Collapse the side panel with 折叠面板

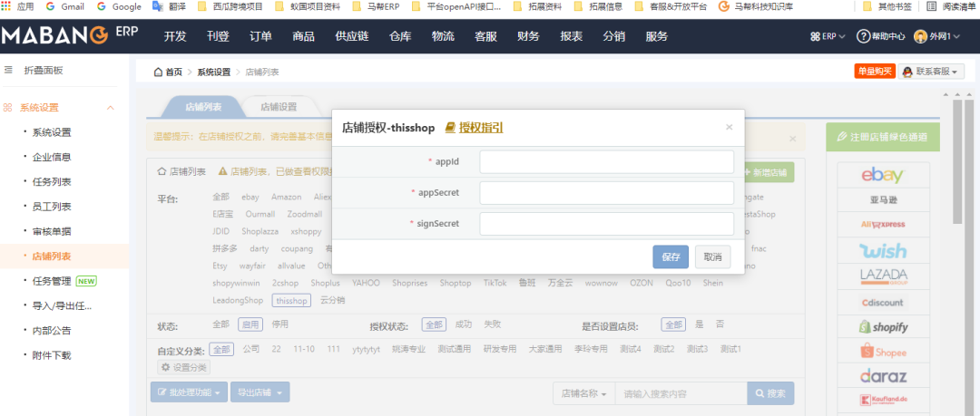pos(34,71)
